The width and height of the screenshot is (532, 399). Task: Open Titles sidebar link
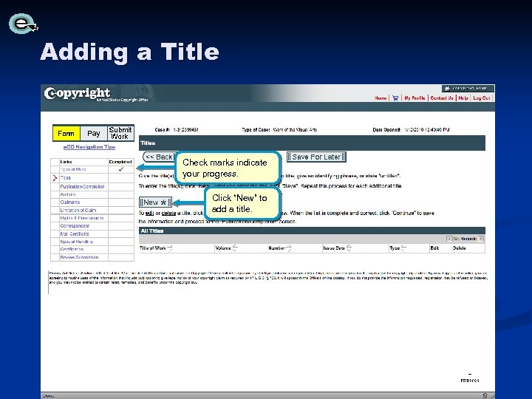point(66,178)
